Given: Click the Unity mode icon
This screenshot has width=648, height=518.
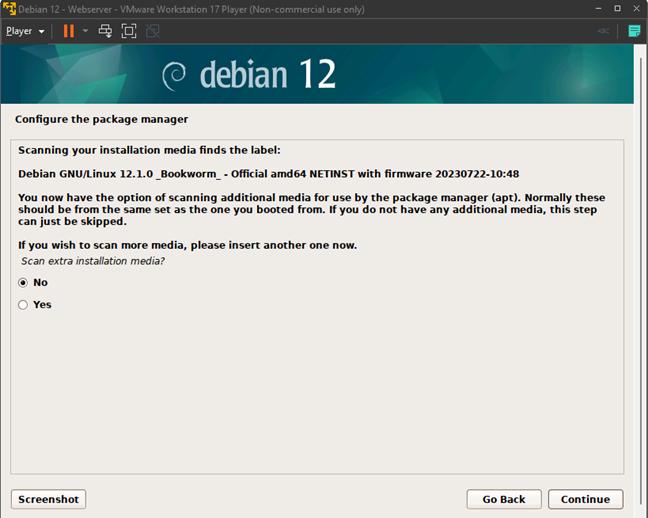Looking at the screenshot, I should (152, 31).
